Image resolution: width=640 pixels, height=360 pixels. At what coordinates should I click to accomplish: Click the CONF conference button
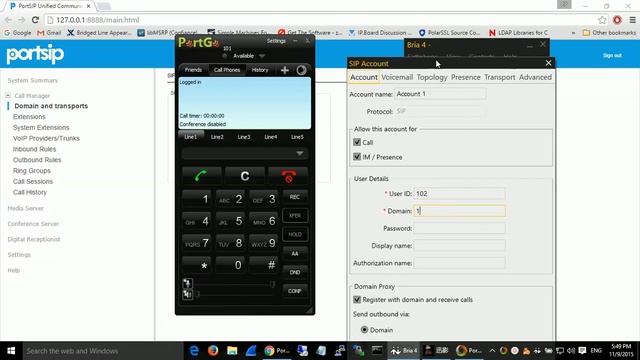pyautogui.click(x=295, y=291)
